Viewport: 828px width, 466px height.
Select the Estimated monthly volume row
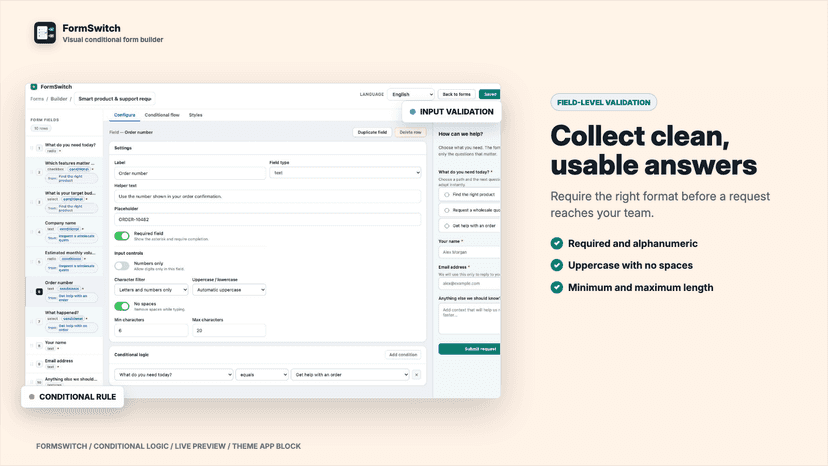point(64,262)
